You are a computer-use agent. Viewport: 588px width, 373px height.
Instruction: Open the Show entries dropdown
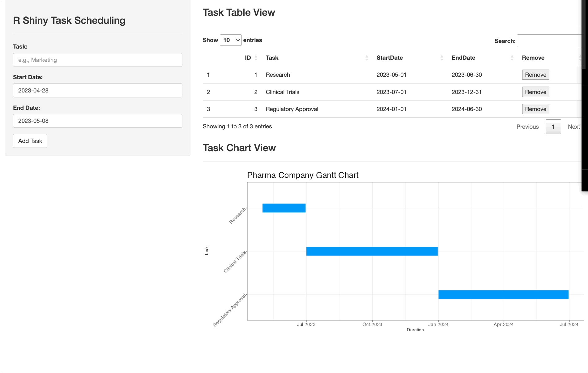point(231,40)
